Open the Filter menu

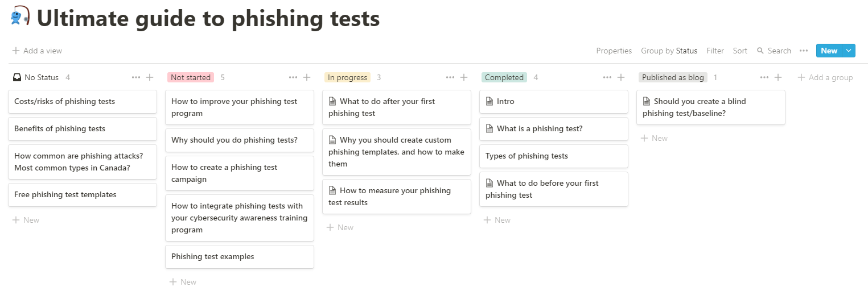715,51
